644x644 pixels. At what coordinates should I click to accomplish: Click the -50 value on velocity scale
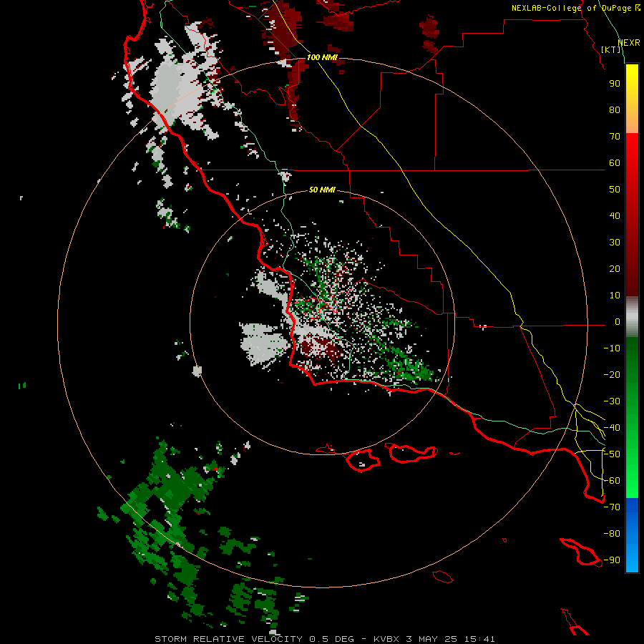[x=612, y=454]
